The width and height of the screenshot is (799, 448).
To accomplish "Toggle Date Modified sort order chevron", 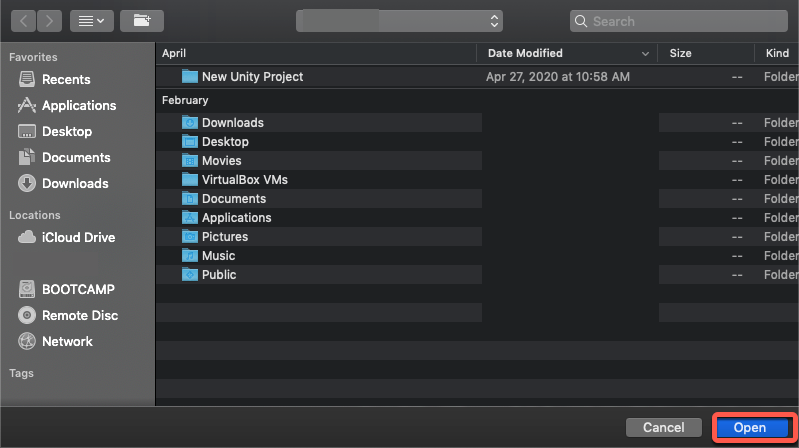I will pos(645,54).
